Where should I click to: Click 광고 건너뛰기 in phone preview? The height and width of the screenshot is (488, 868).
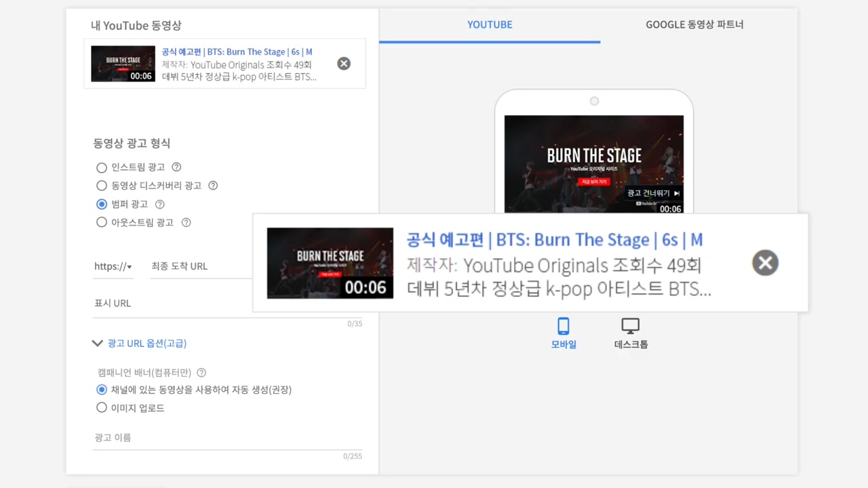(654, 193)
